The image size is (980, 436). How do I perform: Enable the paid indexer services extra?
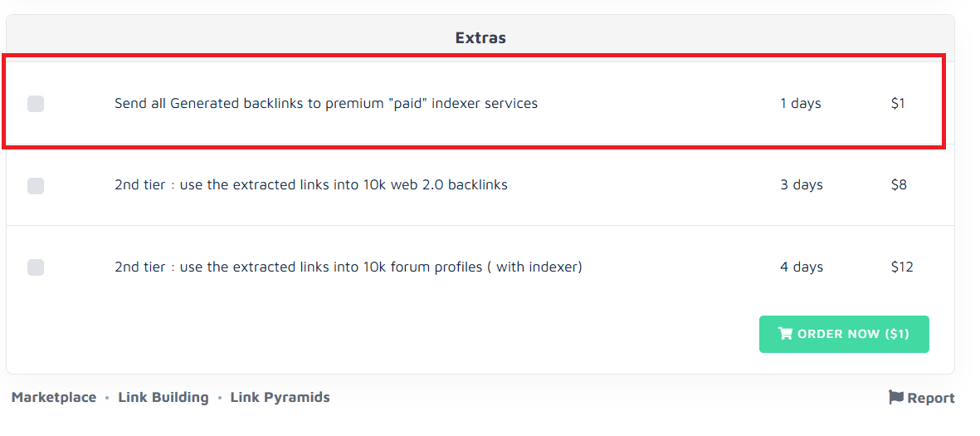(x=36, y=104)
